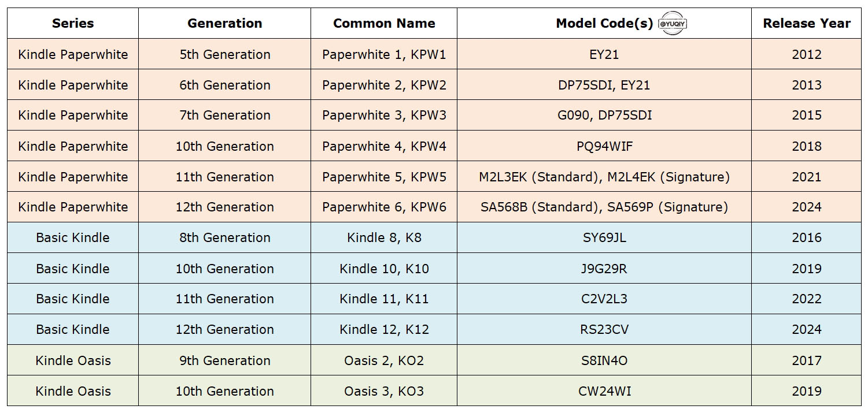Screen dimensions: 868x413
Task: Click the Paperwhite 1, KPW1 cell
Action: coord(384,54)
